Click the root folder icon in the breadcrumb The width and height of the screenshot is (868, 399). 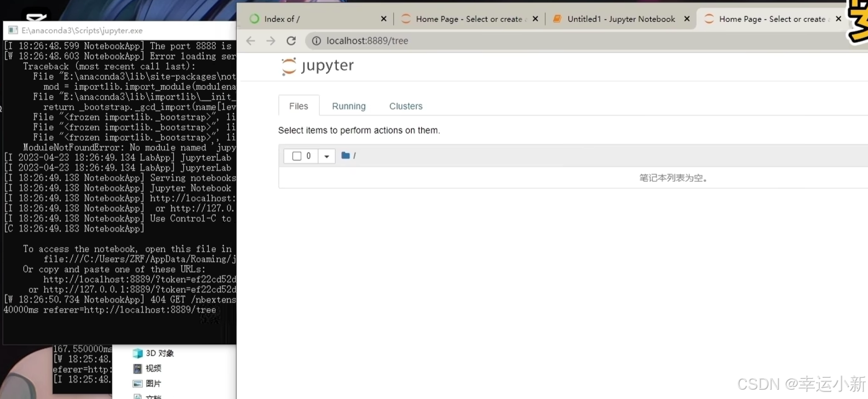pos(346,155)
